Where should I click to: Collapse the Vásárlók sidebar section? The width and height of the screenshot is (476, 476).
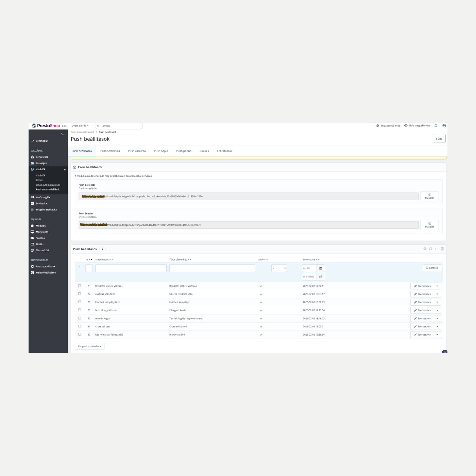(65, 169)
